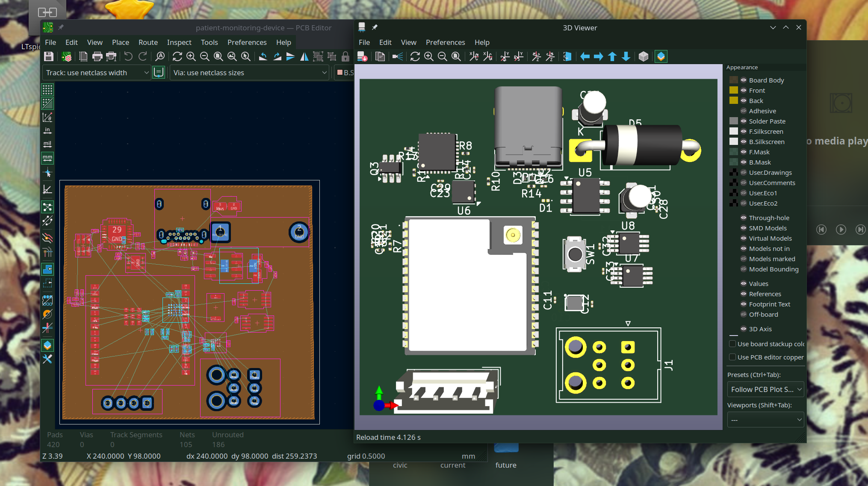
Task: Open Board Setup from PCB toolbar
Action: click(x=66, y=56)
